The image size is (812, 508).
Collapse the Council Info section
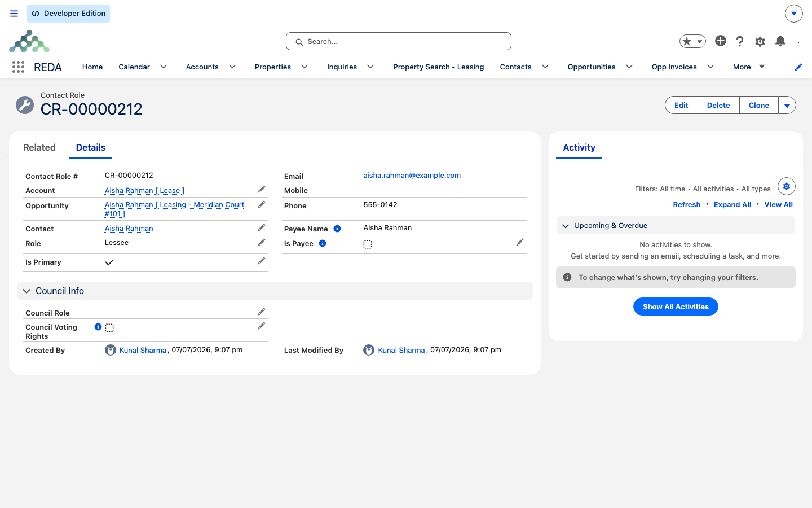coord(27,291)
